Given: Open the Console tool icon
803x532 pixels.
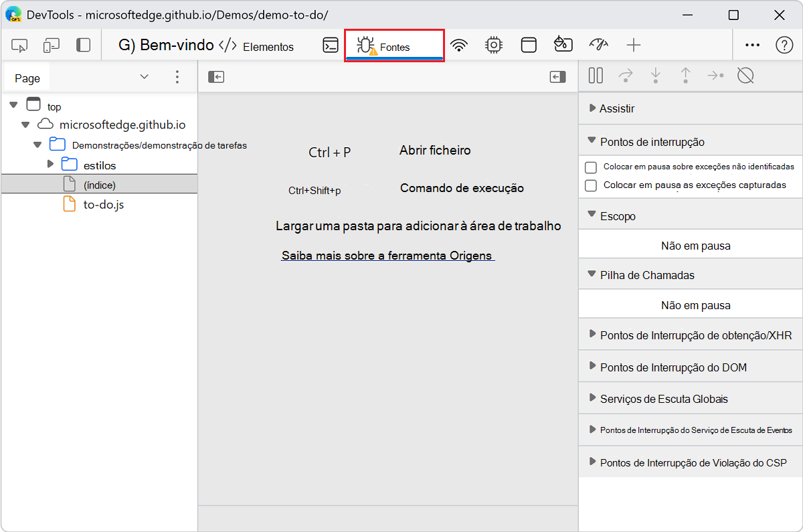Looking at the screenshot, I should click(330, 45).
